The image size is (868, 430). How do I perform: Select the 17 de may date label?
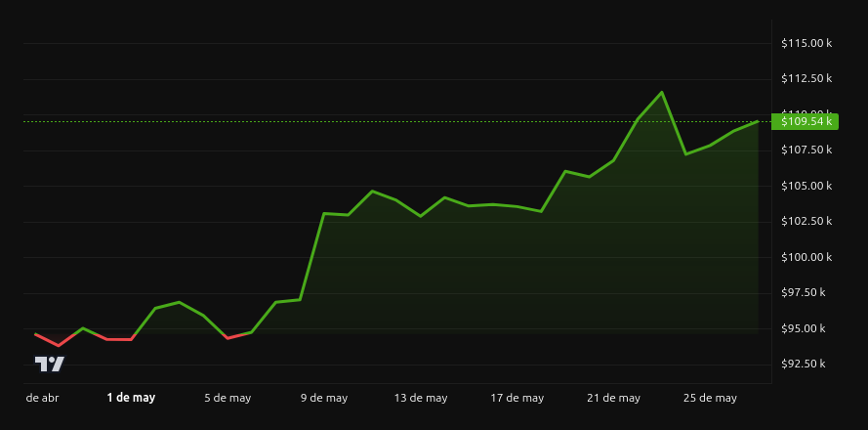tap(517, 398)
